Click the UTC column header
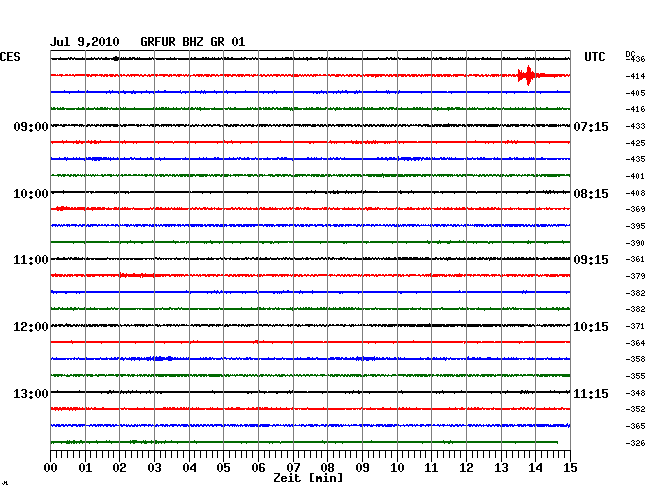 point(594,57)
